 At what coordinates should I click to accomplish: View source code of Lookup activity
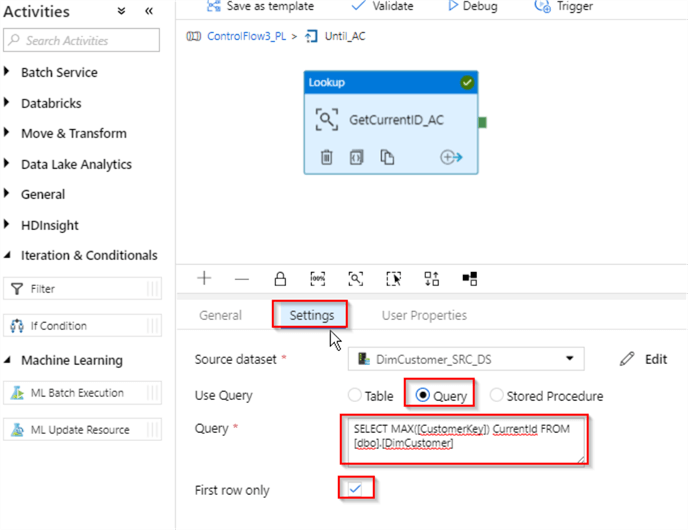356,157
